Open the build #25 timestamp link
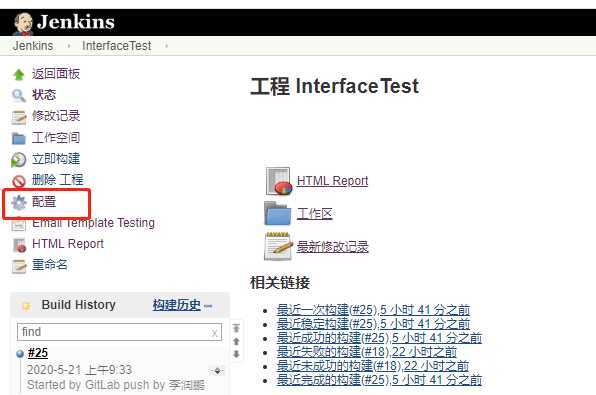 (79, 370)
